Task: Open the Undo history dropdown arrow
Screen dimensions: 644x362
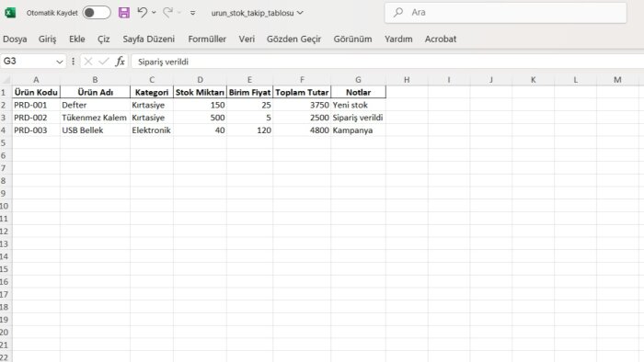Action: click(x=154, y=13)
